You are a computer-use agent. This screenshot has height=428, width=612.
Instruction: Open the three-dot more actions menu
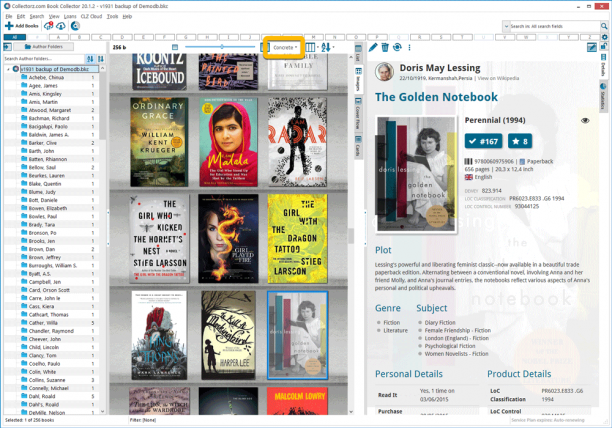pyautogui.click(x=409, y=47)
